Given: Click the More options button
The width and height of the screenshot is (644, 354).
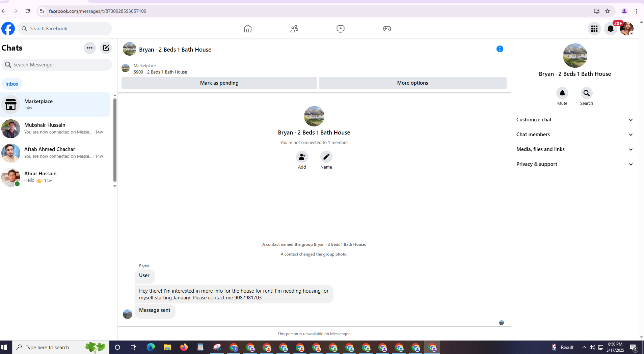Looking at the screenshot, I should 412,83.
